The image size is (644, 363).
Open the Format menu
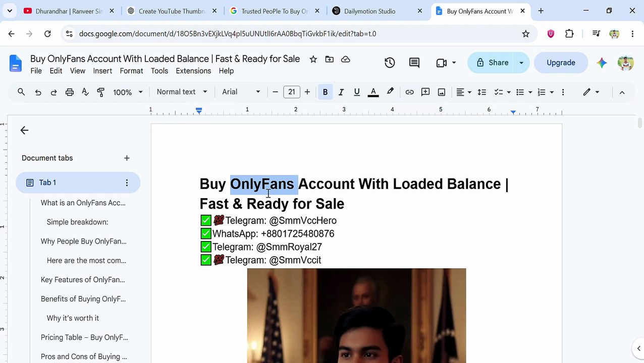131,71
